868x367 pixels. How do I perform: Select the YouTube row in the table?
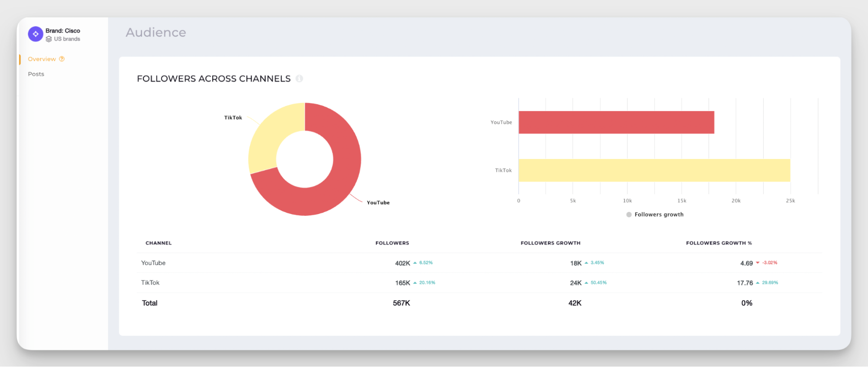tap(153, 263)
